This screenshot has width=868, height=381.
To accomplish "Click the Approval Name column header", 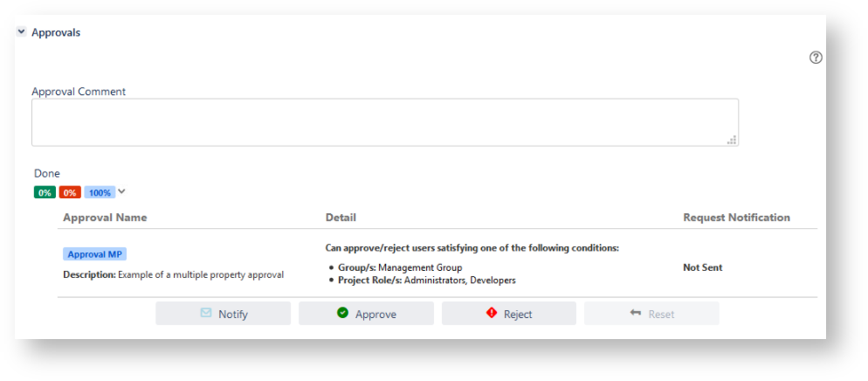I will tap(105, 218).
